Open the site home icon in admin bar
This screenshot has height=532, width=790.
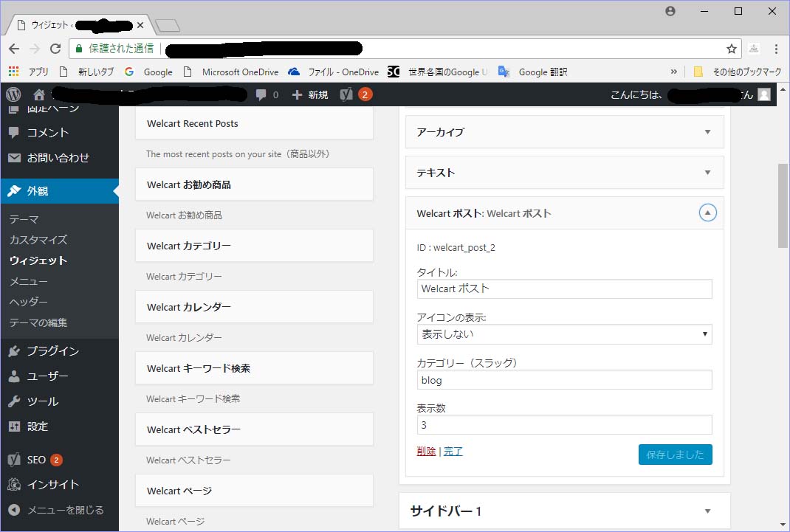(39, 94)
